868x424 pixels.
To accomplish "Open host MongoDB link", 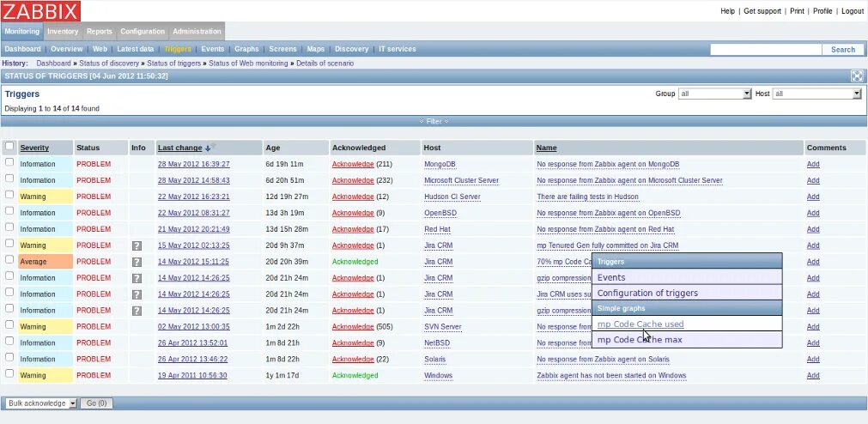I will coord(441,165).
